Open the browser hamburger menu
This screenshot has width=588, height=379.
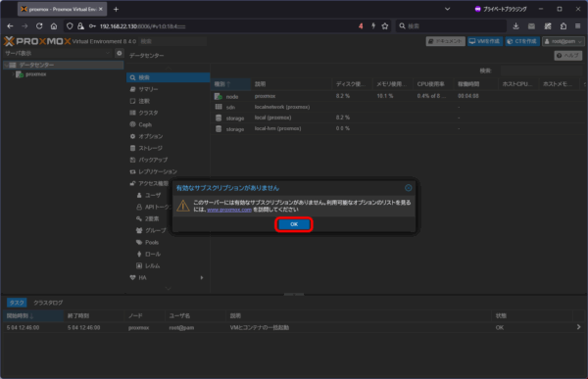(x=578, y=25)
